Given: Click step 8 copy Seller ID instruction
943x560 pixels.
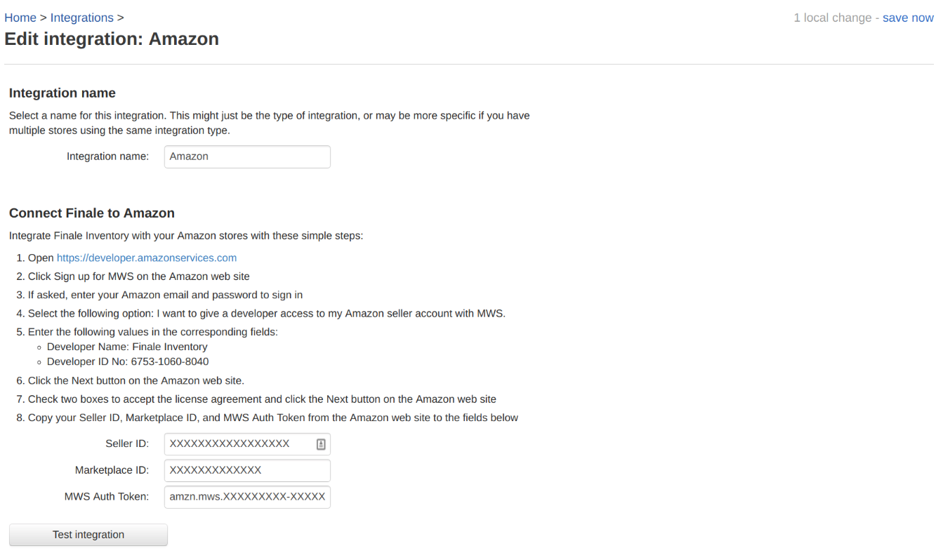Looking at the screenshot, I should click(x=273, y=418).
